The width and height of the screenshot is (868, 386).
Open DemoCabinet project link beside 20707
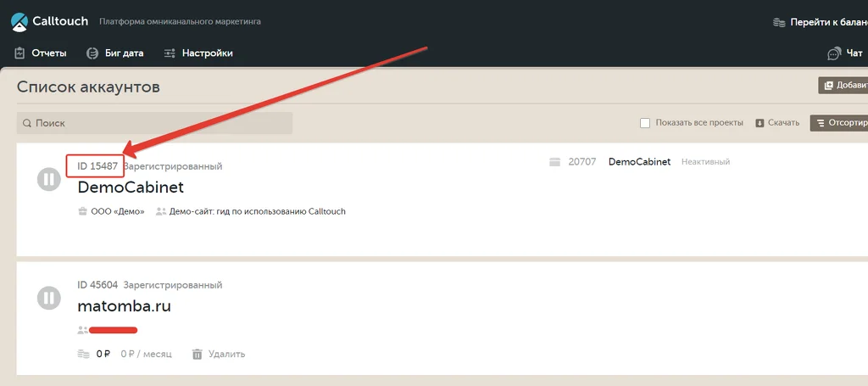[x=639, y=162]
